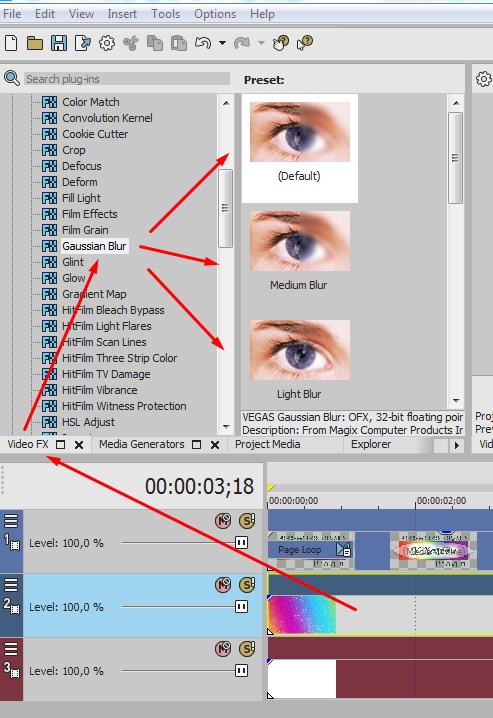Show more docked tabs with right arrow

click(x=456, y=445)
